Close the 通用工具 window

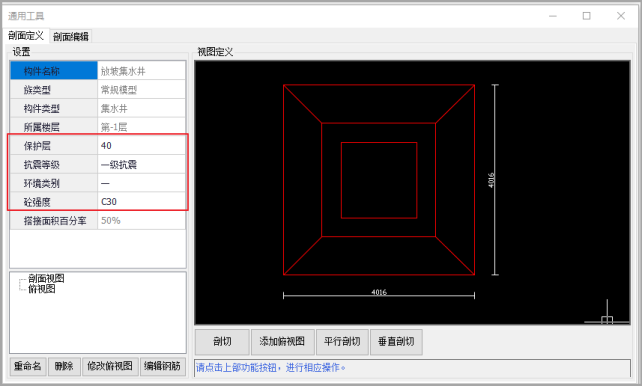(x=621, y=16)
